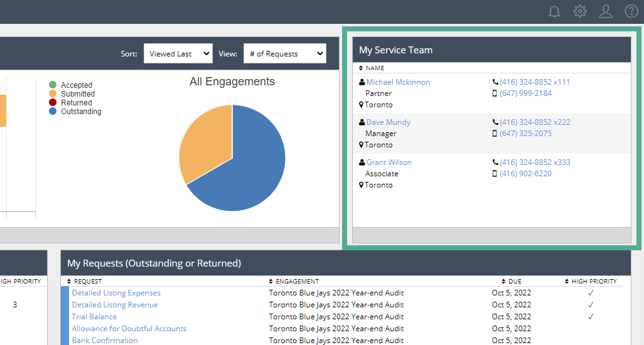
Task: Toggle the Accepted legend item in chart
Action: 76,85
